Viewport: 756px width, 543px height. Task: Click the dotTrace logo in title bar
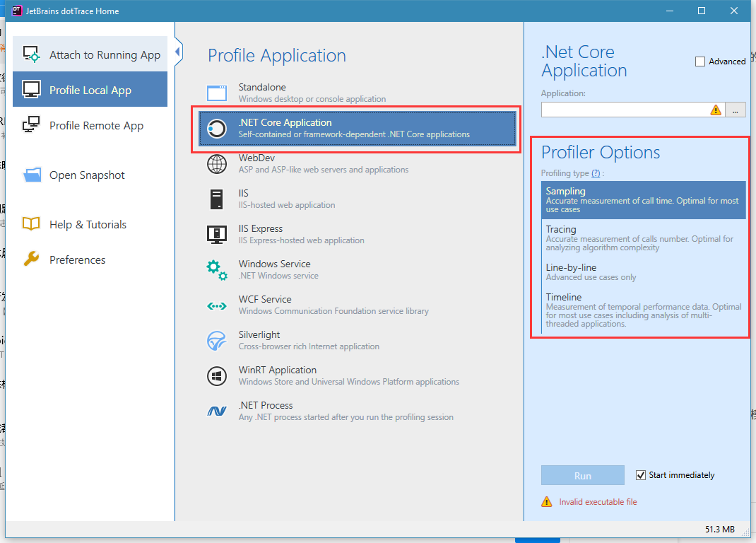(x=17, y=11)
